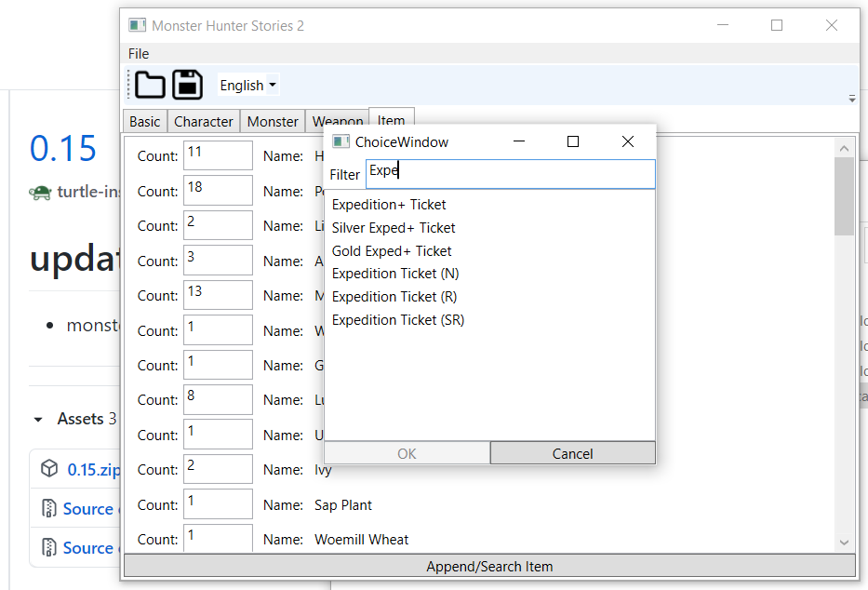Click the zip file icon beside first Source
The height and width of the screenshot is (590, 868).
[48, 507]
